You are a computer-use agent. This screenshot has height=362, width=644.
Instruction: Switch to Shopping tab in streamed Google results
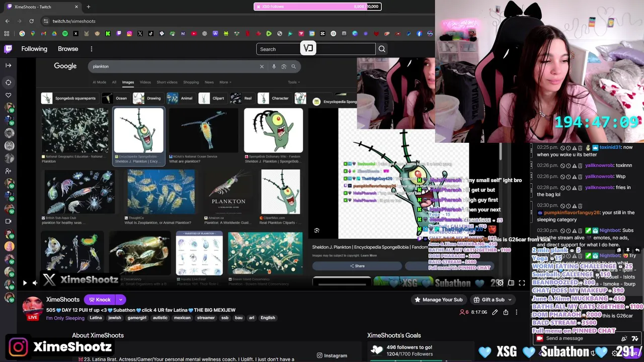tap(191, 82)
